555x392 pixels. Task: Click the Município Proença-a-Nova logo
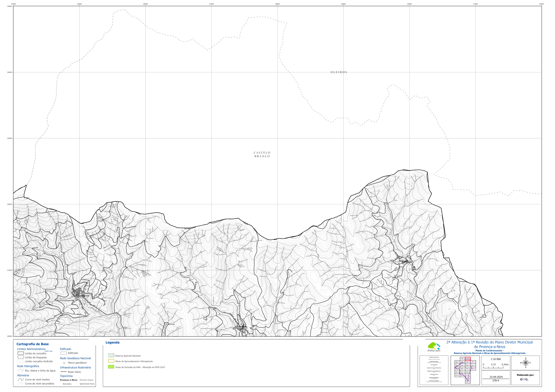434,347
